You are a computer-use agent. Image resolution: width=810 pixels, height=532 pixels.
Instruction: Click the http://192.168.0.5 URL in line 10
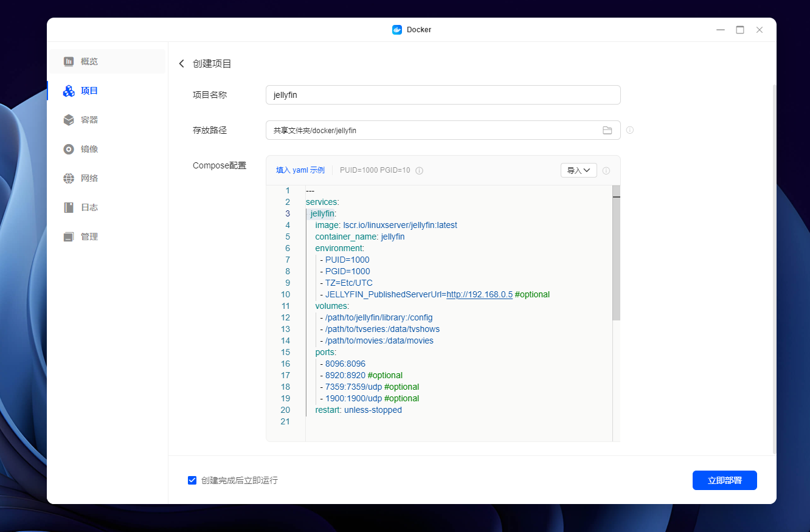tap(479, 294)
